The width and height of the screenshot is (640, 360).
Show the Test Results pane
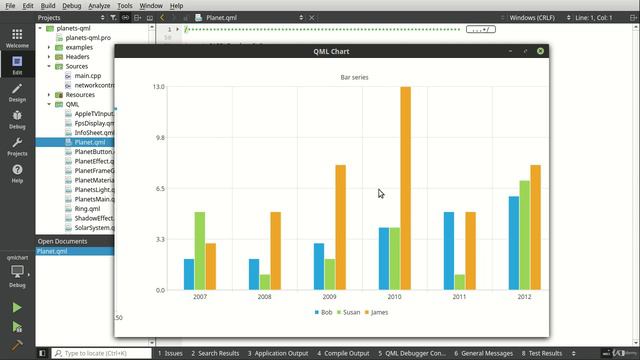(x=542, y=353)
